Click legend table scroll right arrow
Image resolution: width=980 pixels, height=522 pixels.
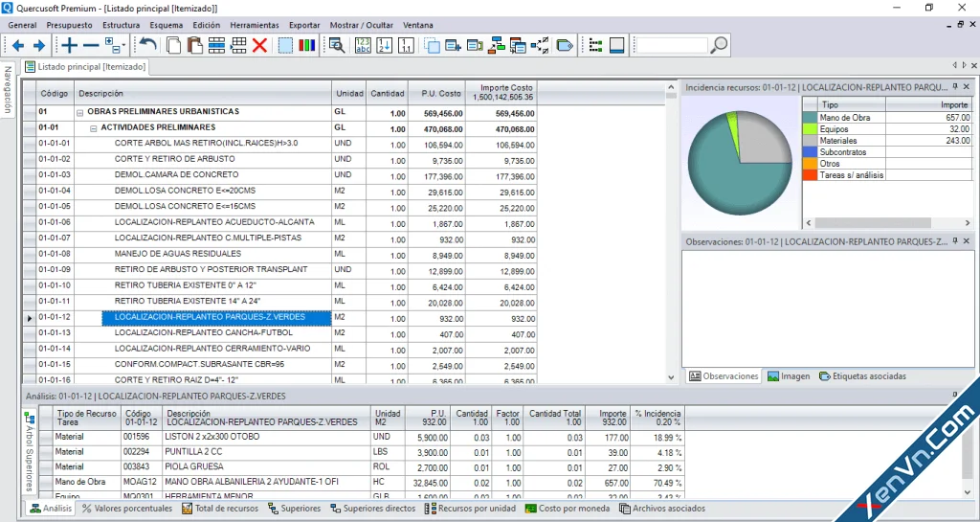click(968, 222)
